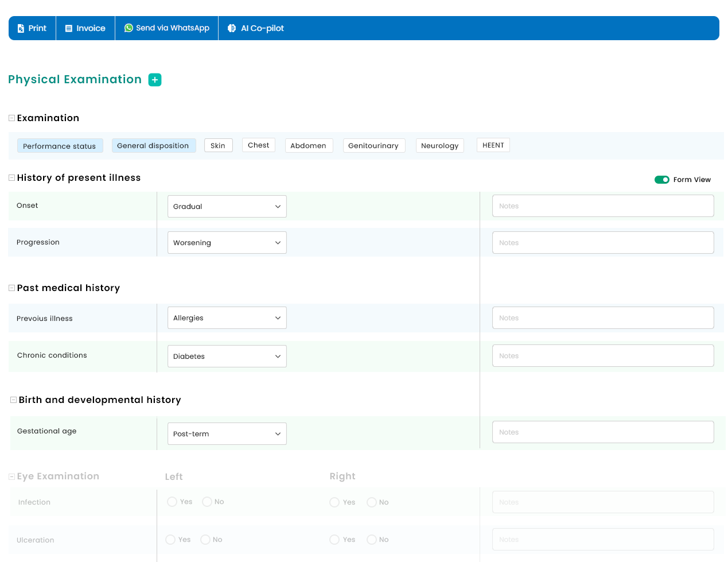This screenshot has height=562, width=728.
Task: Select No for right eye Ulceration
Action: click(x=372, y=540)
